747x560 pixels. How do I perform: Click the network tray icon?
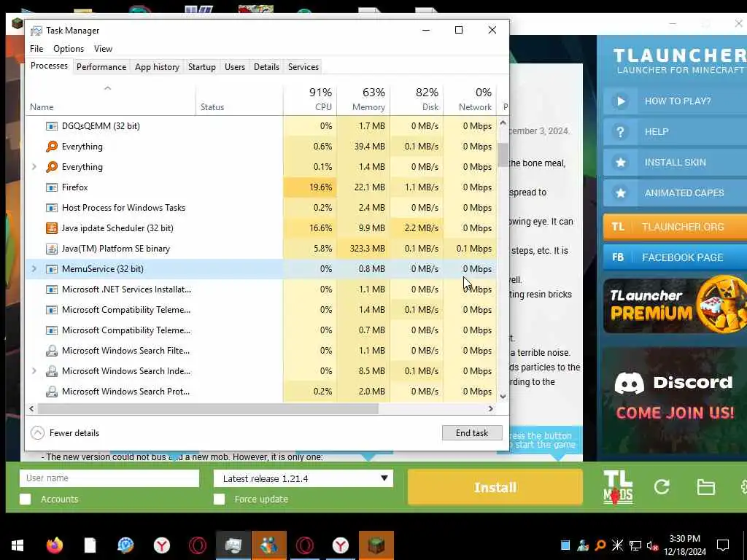click(x=635, y=545)
